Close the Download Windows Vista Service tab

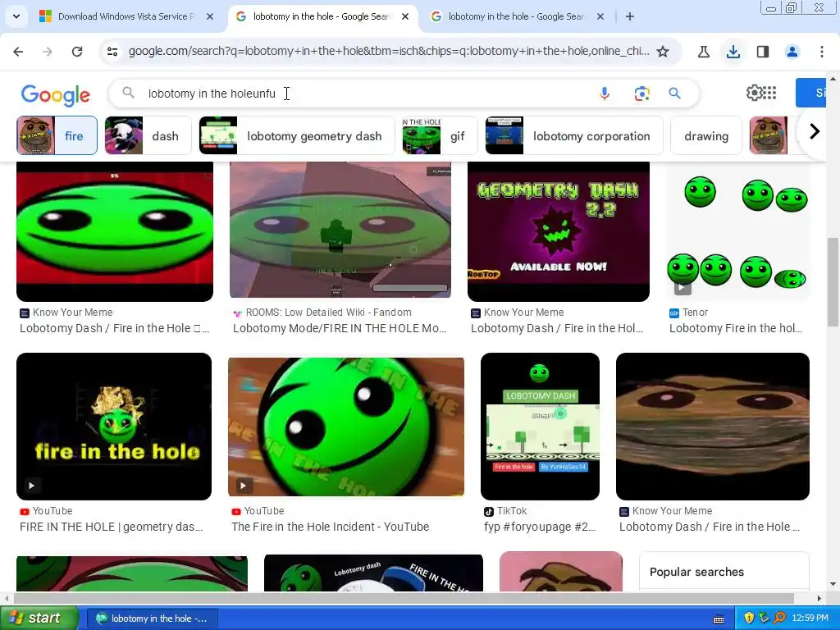(x=210, y=16)
